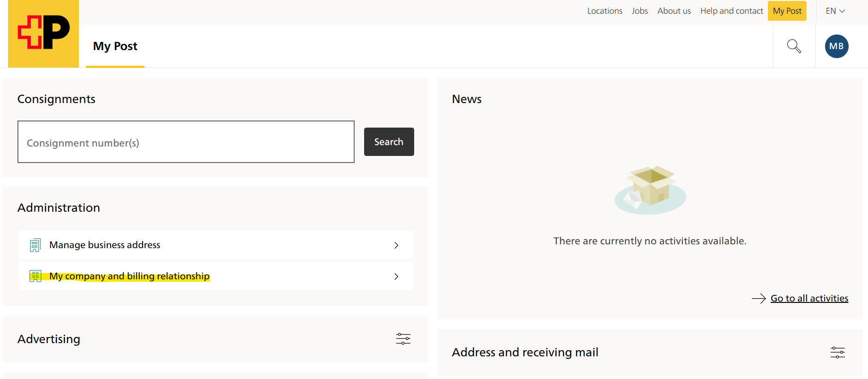
Task: Click the company and billing relationship icon
Action: tap(35, 276)
